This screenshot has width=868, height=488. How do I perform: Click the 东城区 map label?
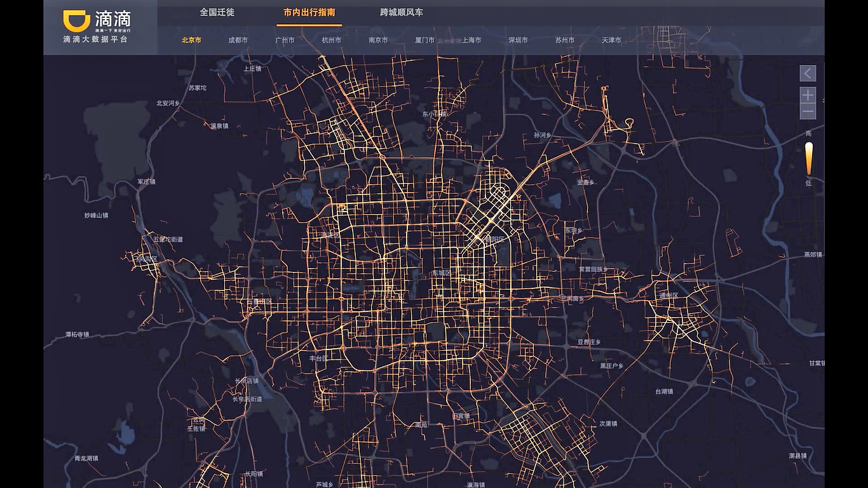440,273
